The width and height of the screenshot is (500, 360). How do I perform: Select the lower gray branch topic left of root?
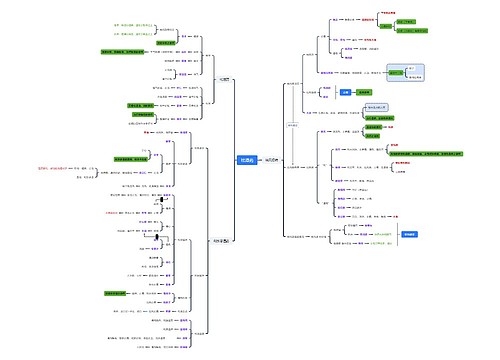[x=221, y=241]
